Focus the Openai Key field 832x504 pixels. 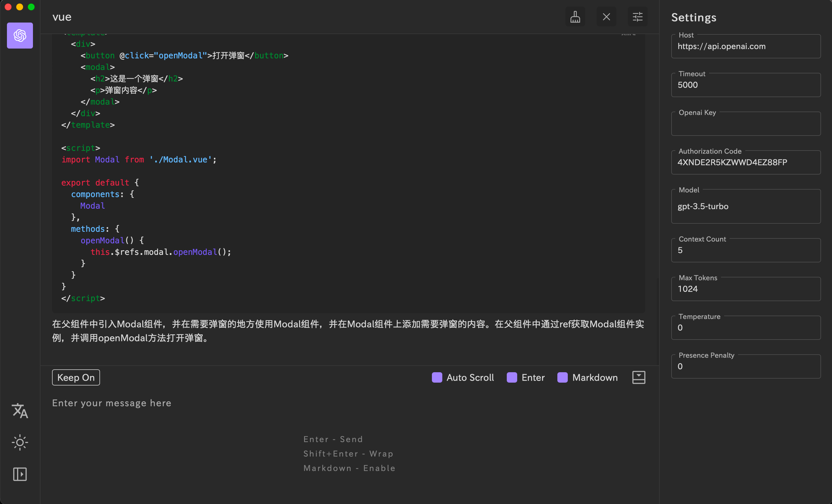coord(746,124)
